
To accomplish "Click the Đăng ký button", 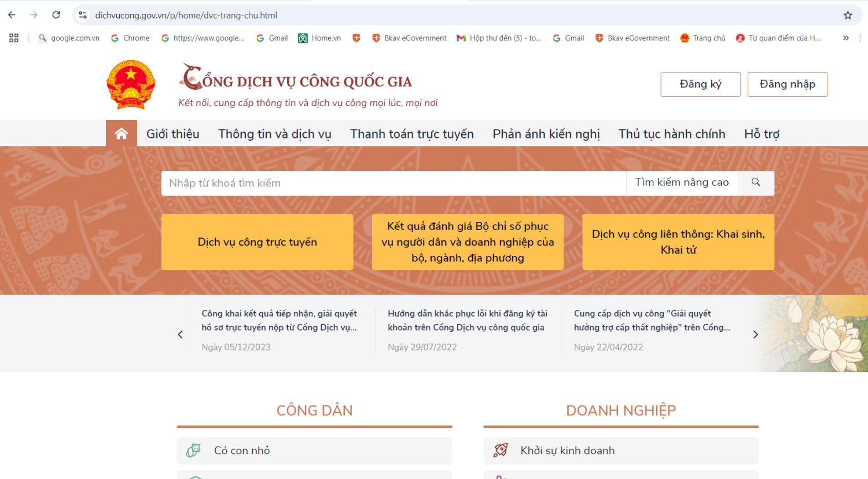I will tap(700, 84).
